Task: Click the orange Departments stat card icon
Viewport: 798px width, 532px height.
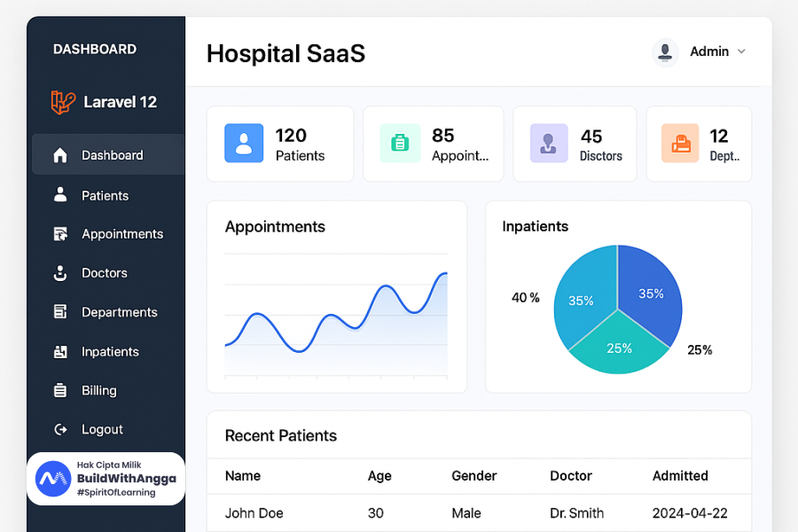Action: tap(680, 143)
